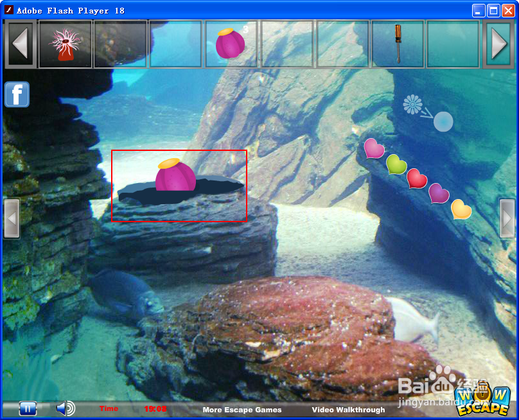Open the More Escape Games link

click(242, 410)
